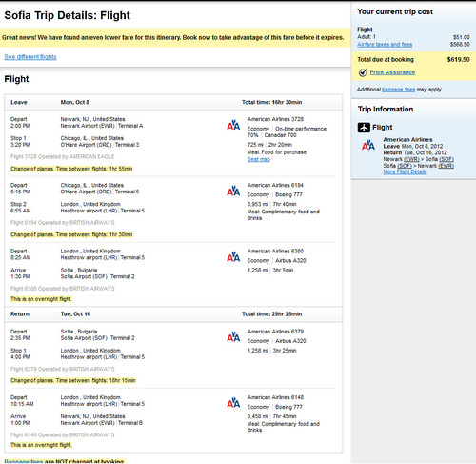Click the American Airlines logo in Trip Information
The width and height of the screenshot is (476, 464).
[368, 145]
